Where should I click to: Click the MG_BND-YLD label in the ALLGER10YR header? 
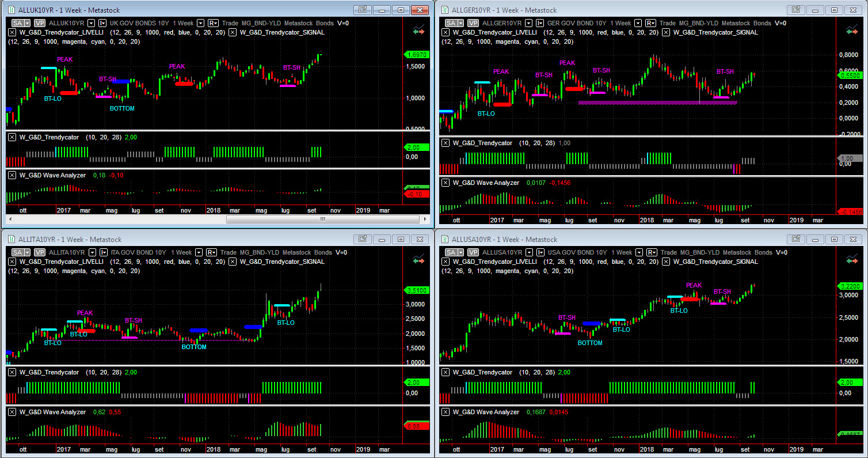click(699, 23)
